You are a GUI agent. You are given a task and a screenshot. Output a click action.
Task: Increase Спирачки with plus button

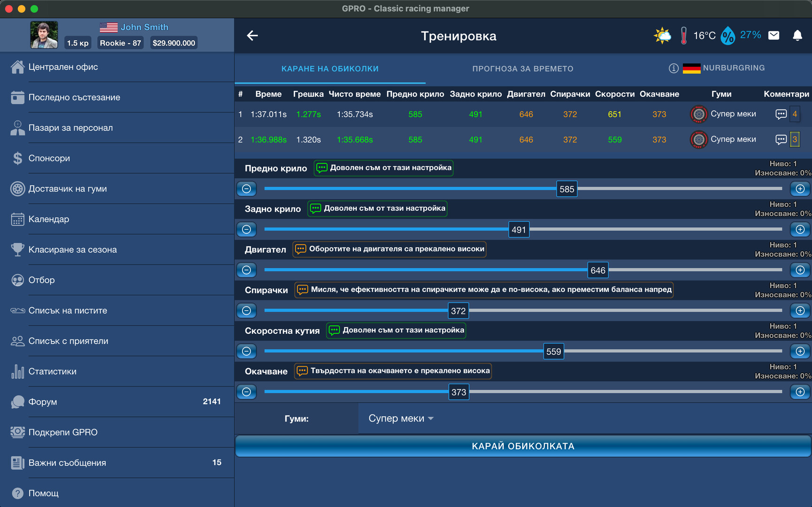(x=800, y=311)
